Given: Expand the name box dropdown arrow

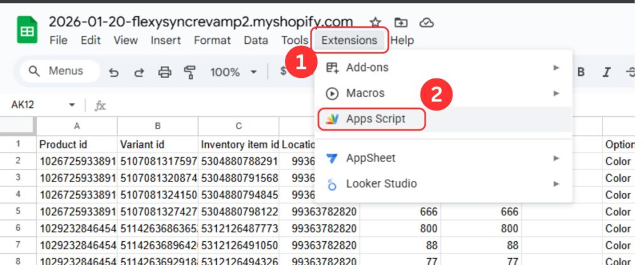Looking at the screenshot, I should tap(72, 105).
